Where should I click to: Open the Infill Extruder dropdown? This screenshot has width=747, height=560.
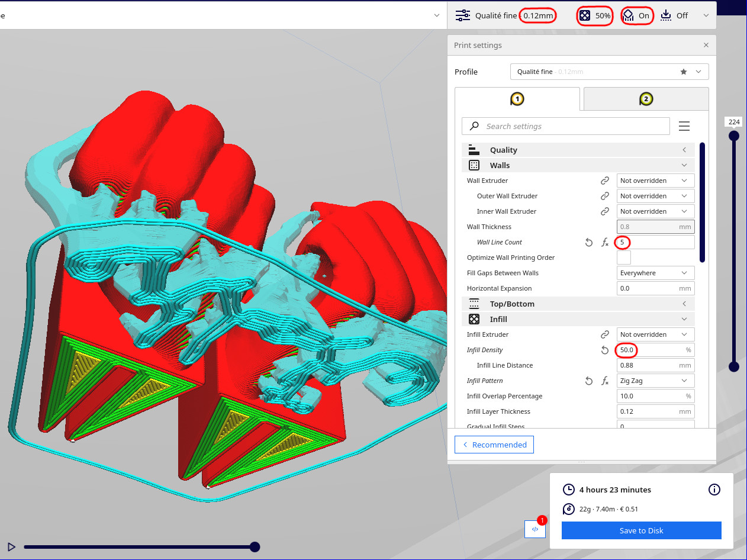pyautogui.click(x=655, y=334)
